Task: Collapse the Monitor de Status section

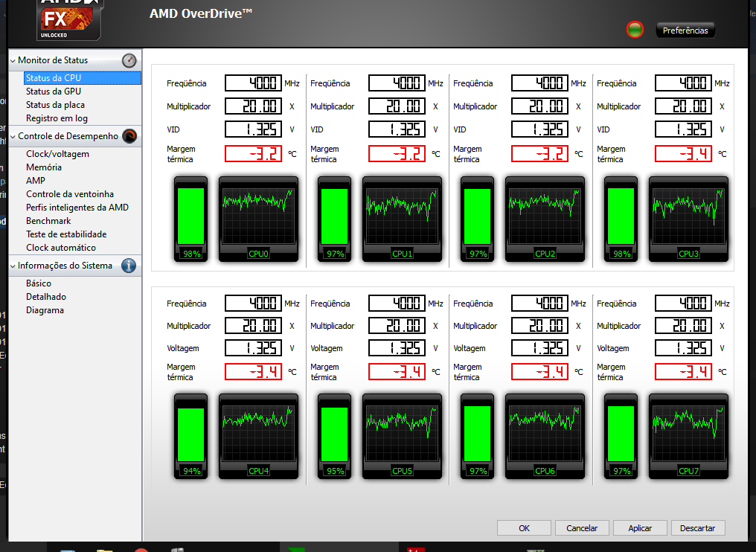Action: pos(13,61)
